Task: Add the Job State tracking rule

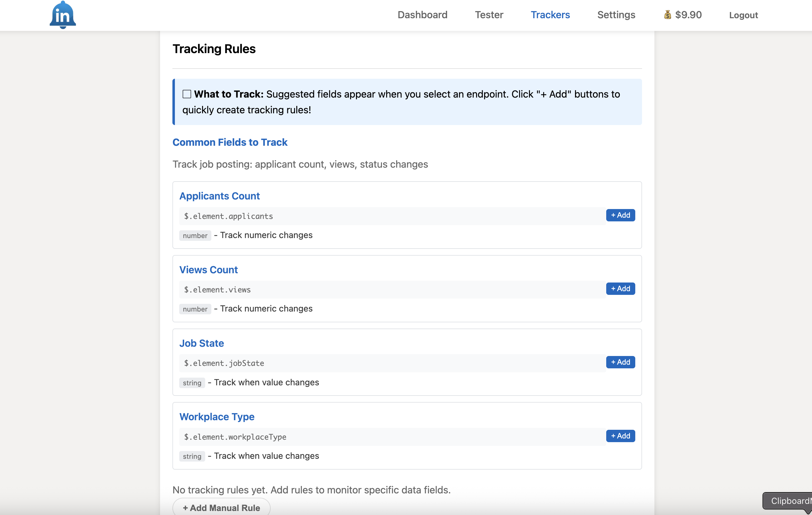Action: point(620,362)
